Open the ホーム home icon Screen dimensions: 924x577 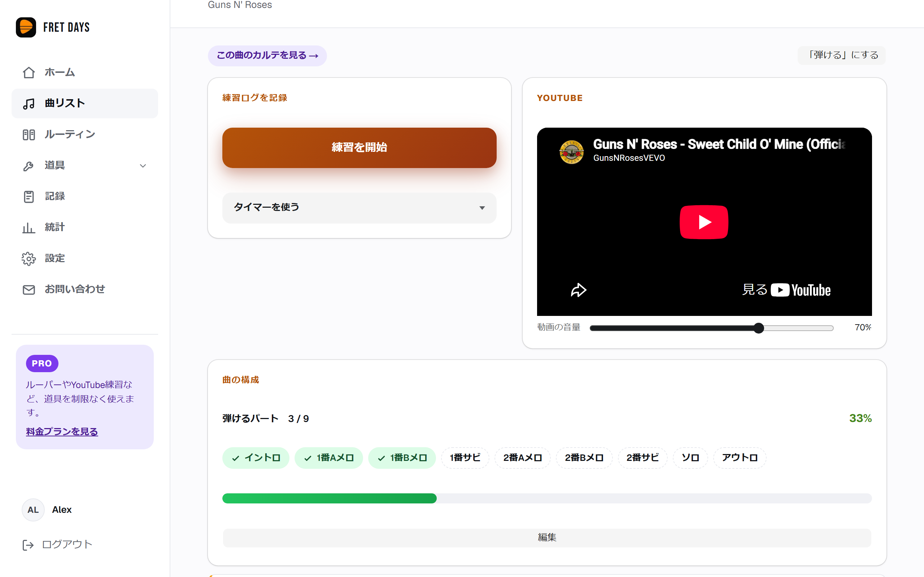29,72
